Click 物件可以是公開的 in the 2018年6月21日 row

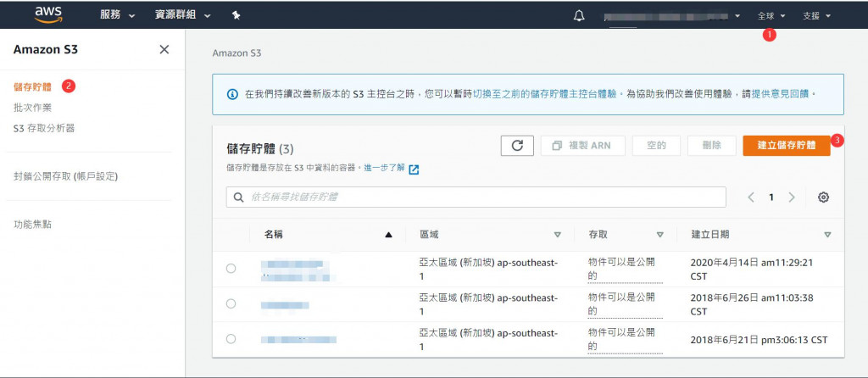pos(625,339)
